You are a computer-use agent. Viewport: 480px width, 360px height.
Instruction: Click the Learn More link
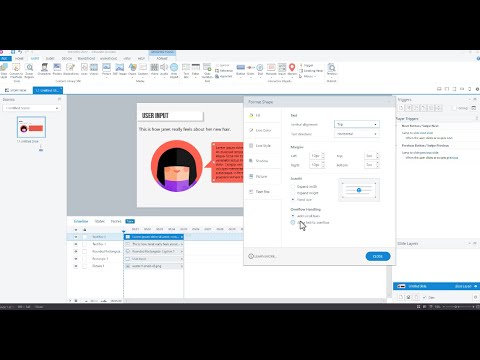pyautogui.click(x=263, y=256)
